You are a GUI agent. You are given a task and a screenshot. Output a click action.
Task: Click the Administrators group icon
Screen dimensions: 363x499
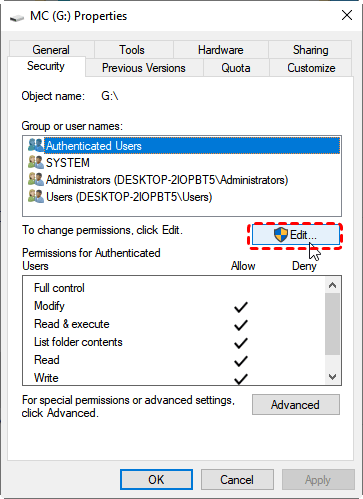click(36, 179)
